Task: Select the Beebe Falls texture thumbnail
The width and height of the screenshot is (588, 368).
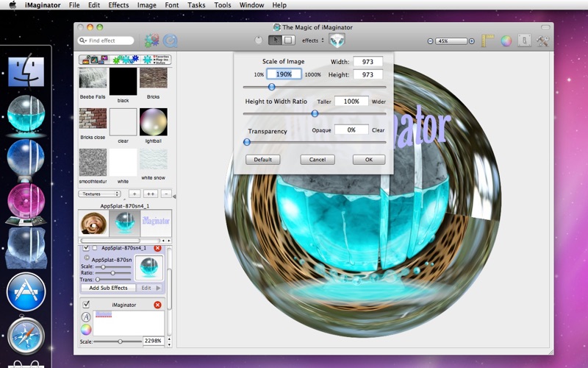Action: point(93,78)
